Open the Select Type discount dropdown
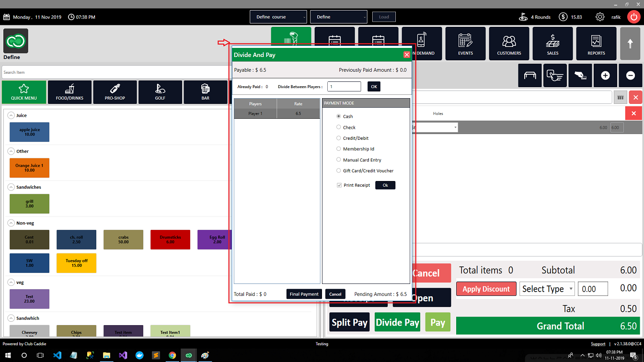The height and width of the screenshot is (362, 644). click(x=547, y=289)
